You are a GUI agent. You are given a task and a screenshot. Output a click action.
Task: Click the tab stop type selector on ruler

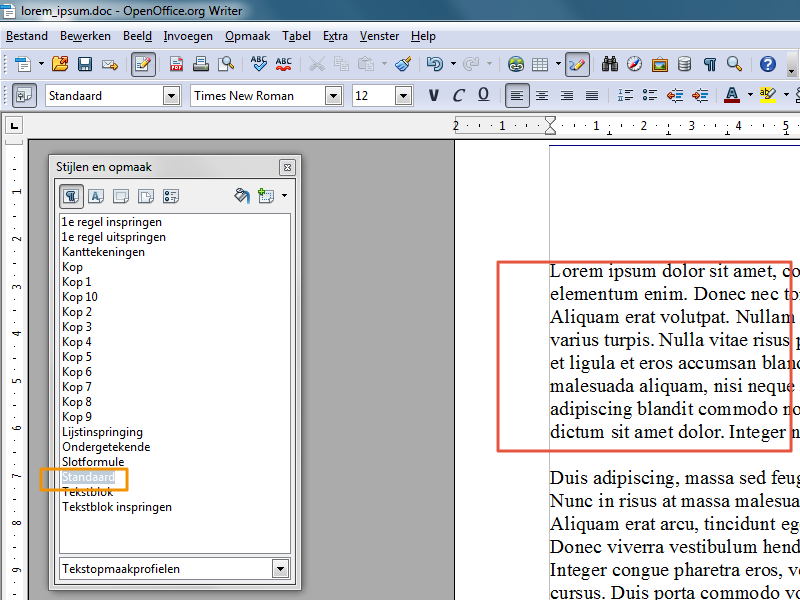14,126
